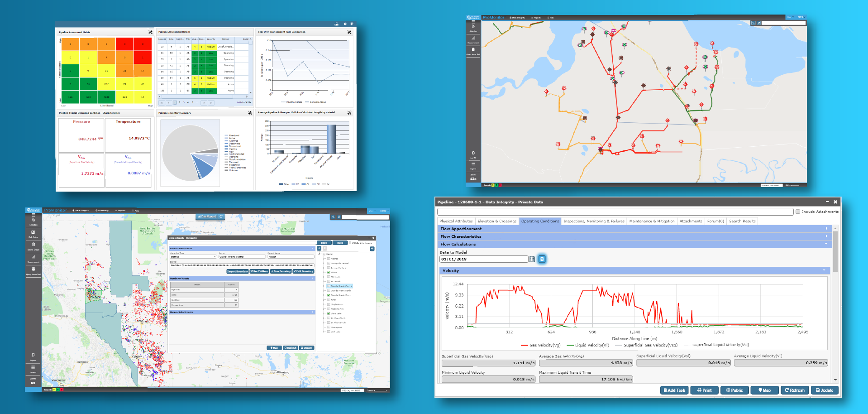Open Layers panel in lower-left map sidebar
The height and width of the screenshot is (414, 868).
point(33,357)
